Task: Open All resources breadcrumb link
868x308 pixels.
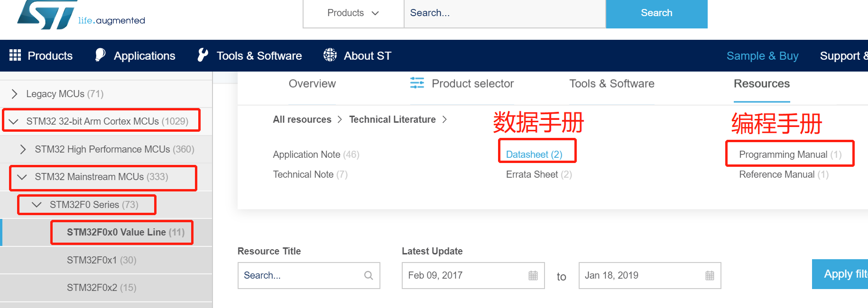Action: [302, 119]
